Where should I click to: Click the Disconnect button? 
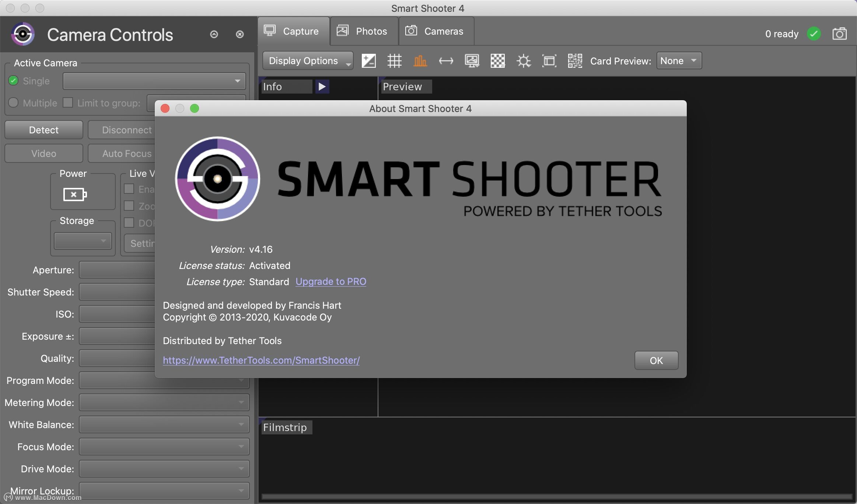122,130
